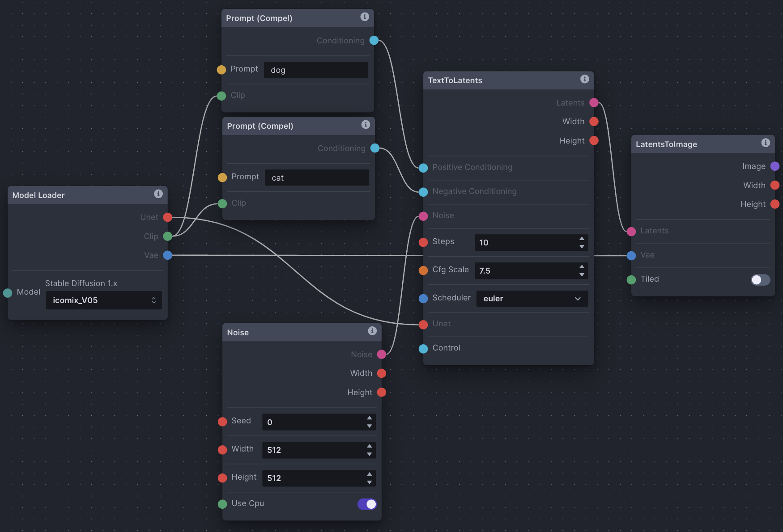Viewport: 783px width, 532px height.
Task: Click the TextToLatents node info icon
Action: point(584,79)
